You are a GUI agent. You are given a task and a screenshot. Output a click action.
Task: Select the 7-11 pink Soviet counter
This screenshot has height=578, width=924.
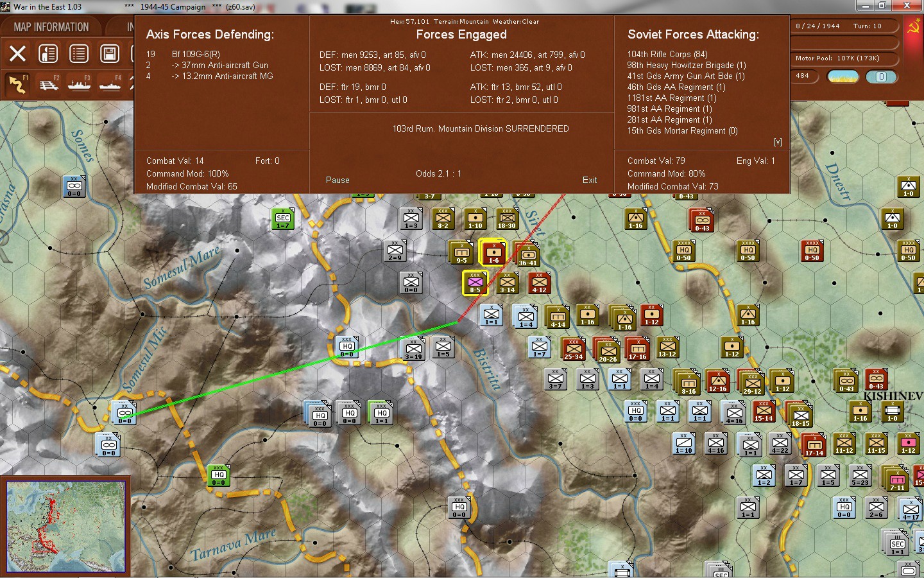click(896, 479)
